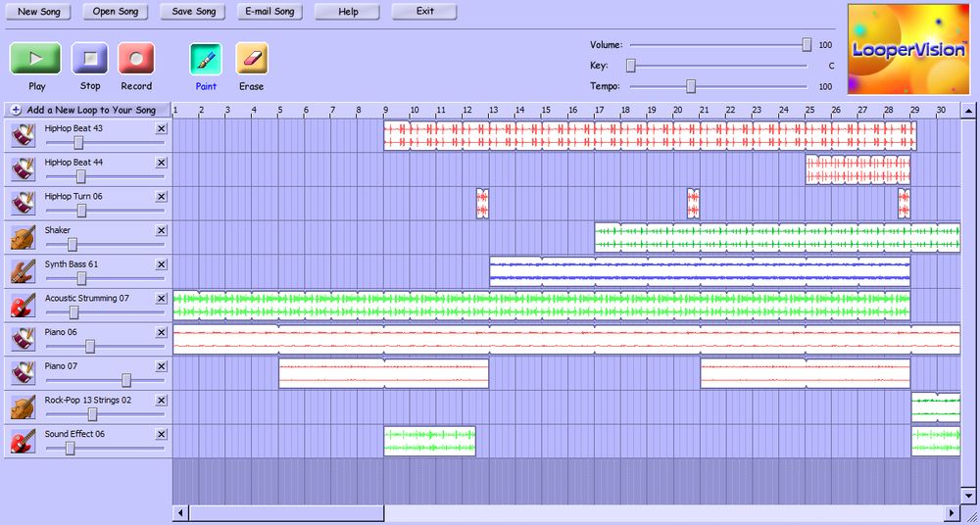
Task: Remove the Sound Effect 06 track
Action: (x=162, y=434)
